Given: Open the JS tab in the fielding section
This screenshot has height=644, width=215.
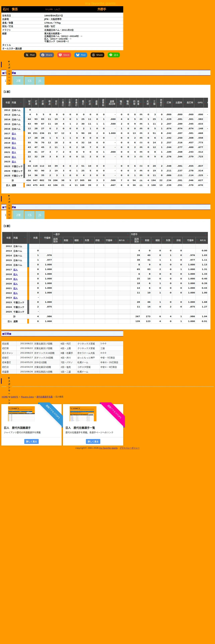Looking at the screenshot, I should pyautogui.click(x=40, y=215).
